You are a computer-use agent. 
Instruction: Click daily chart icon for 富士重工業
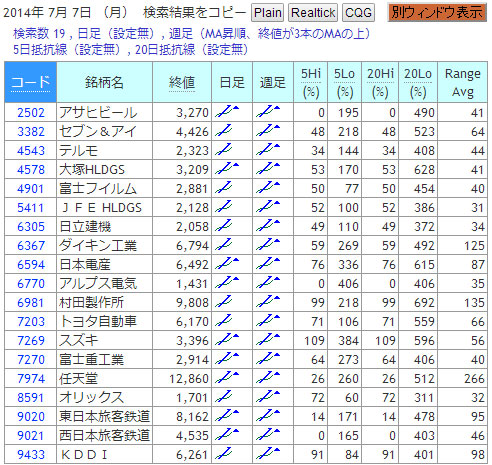click(x=227, y=358)
